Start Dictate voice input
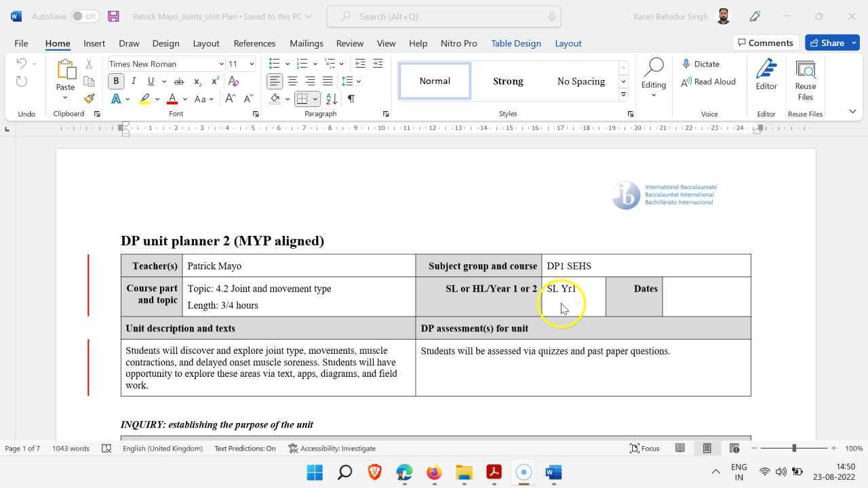The height and width of the screenshot is (488, 868). (701, 64)
